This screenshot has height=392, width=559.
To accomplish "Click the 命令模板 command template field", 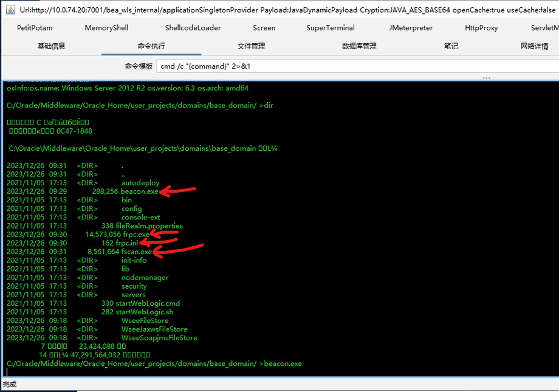I will pyautogui.click(x=357, y=66).
